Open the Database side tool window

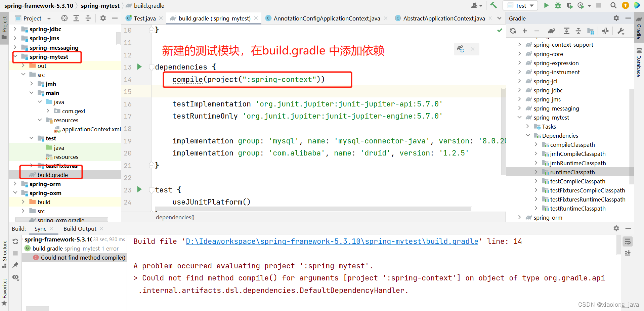click(x=639, y=62)
